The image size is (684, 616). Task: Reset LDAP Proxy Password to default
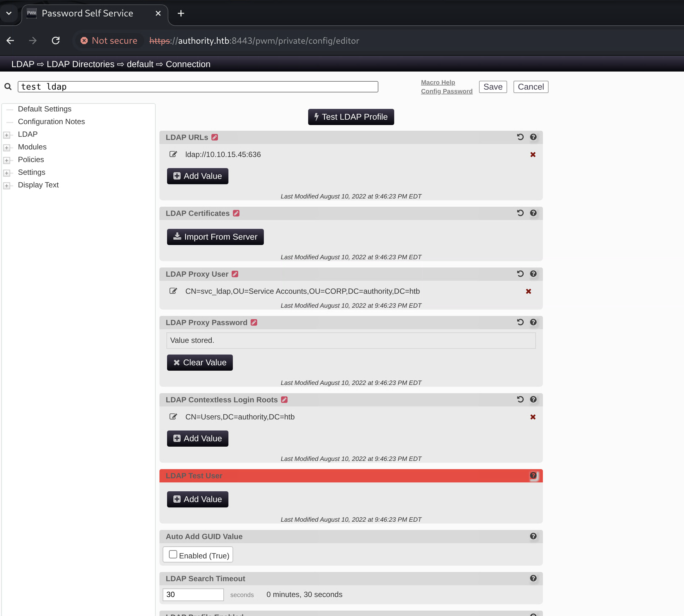pos(520,322)
